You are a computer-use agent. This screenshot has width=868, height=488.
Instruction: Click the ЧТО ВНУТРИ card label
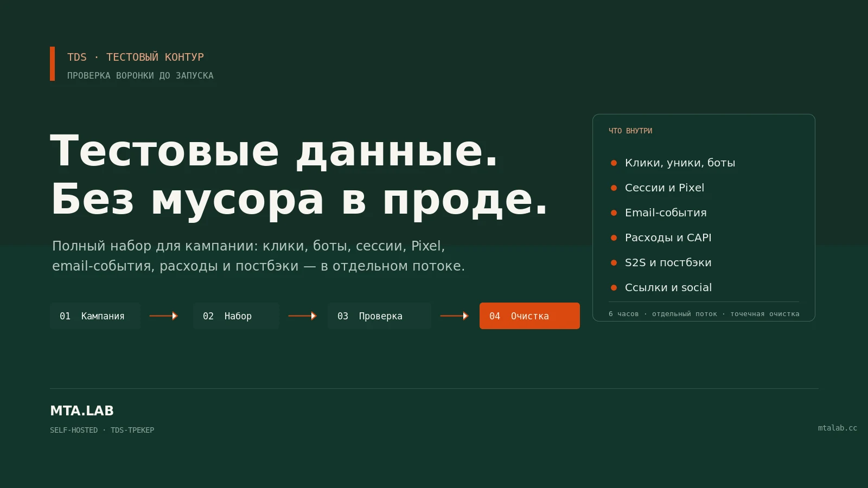click(x=630, y=131)
